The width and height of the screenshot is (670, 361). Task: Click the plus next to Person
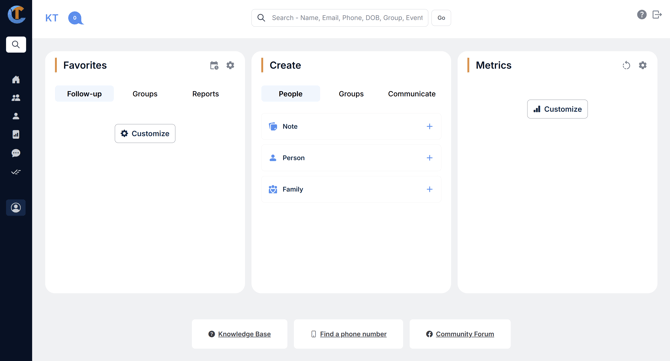click(429, 158)
